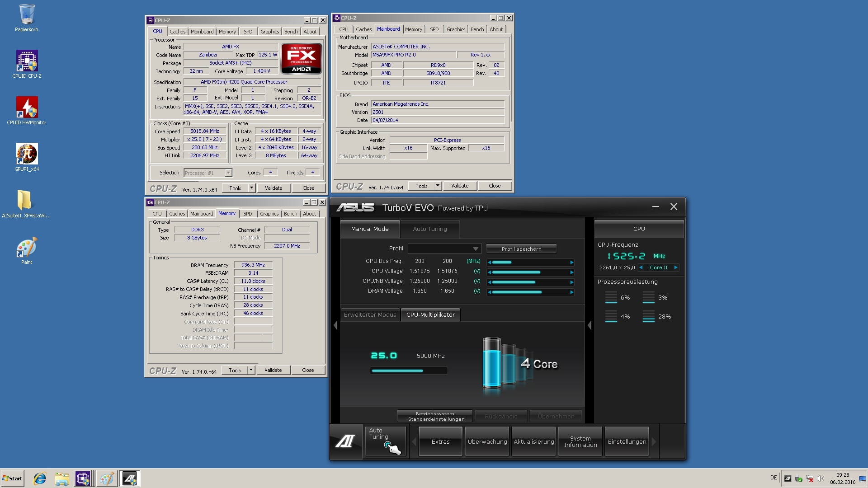Click Profil speichern button
This screenshot has width=868, height=488.
pyautogui.click(x=521, y=249)
